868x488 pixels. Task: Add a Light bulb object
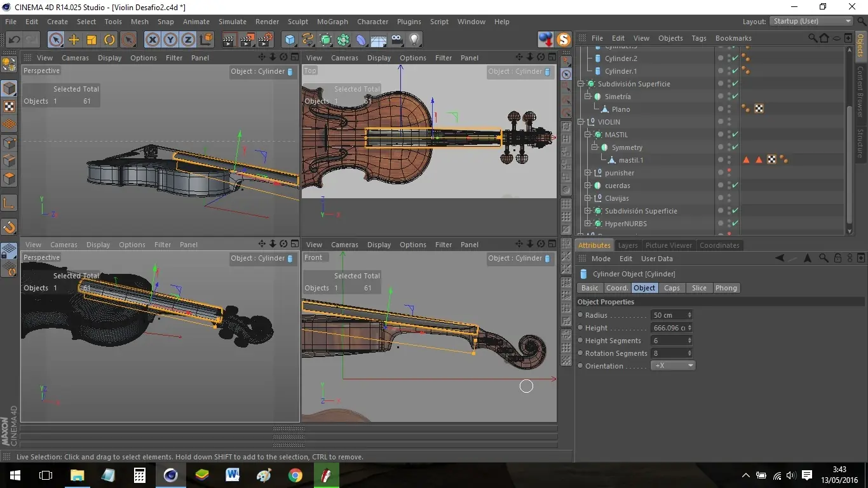(415, 39)
